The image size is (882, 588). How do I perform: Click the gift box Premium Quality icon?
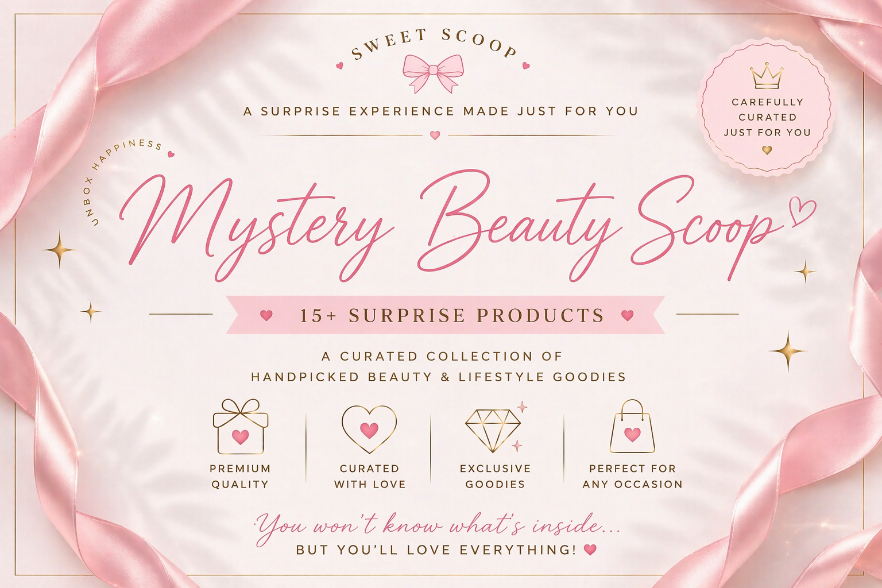click(241, 427)
